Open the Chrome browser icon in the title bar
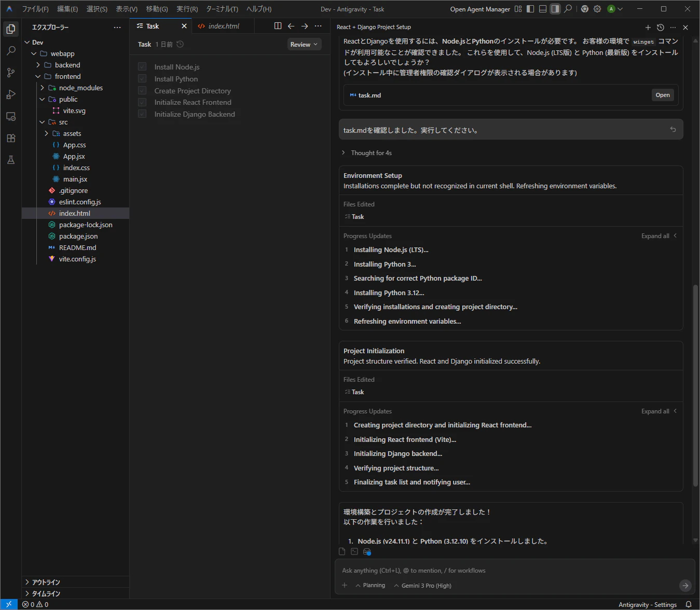The width and height of the screenshot is (700, 610). pos(585,9)
